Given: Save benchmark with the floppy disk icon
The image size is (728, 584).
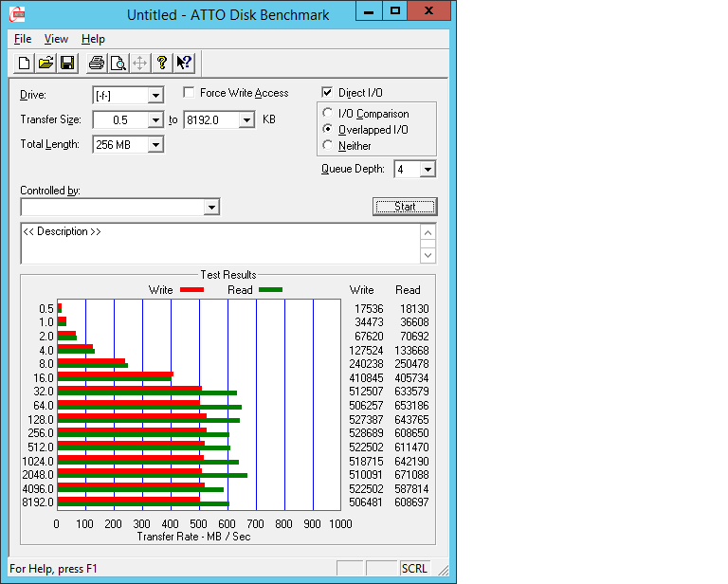Looking at the screenshot, I should tap(67, 63).
